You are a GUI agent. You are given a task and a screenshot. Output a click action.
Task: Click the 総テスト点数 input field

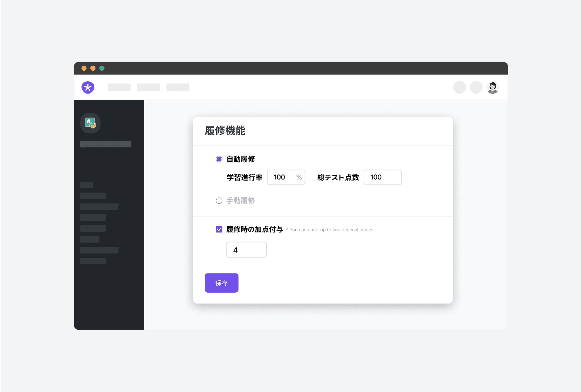tap(382, 177)
